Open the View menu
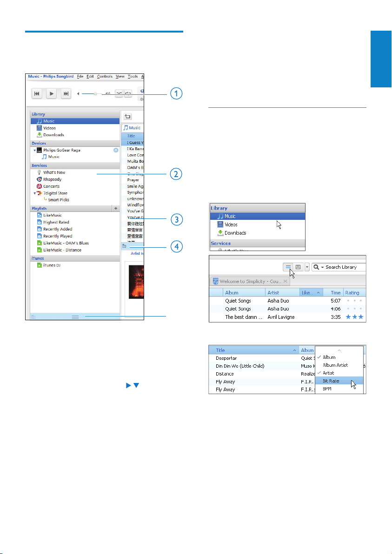The width and height of the screenshot is (392, 554). click(120, 76)
